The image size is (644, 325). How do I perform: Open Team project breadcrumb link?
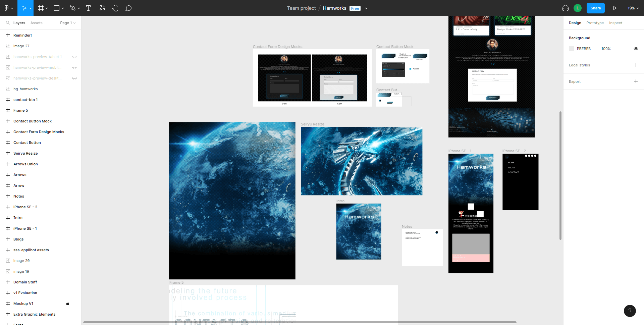[301, 8]
